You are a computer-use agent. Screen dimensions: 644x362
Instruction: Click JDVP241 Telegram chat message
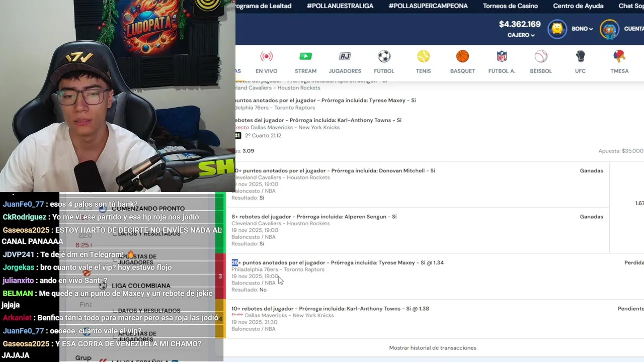point(68,255)
